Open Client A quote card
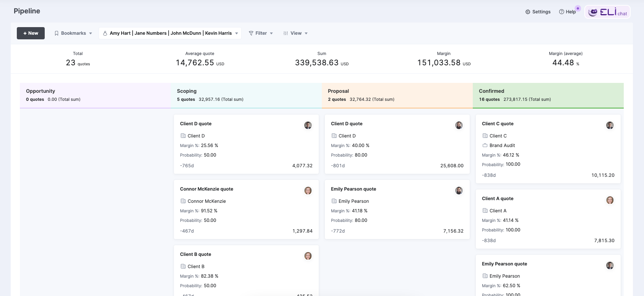This screenshot has height=296, width=644. pos(548,219)
